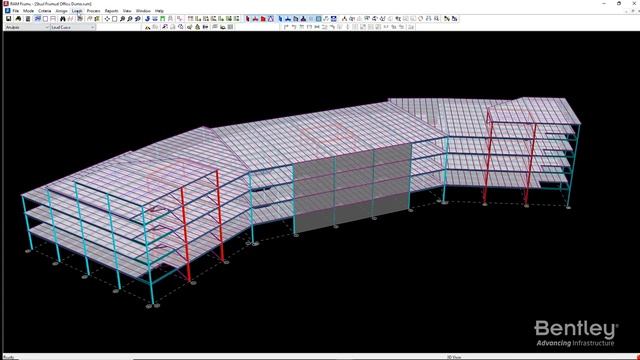
Task: Select the crosshair pan tool icon
Action: pos(107,19)
